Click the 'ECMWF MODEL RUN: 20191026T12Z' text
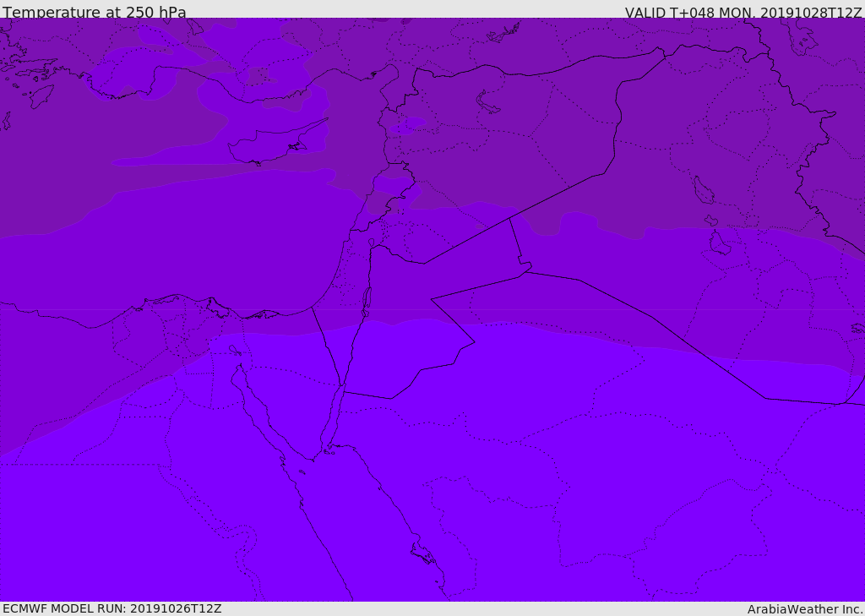Viewport: 865px width, 616px height. click(112, 609)
